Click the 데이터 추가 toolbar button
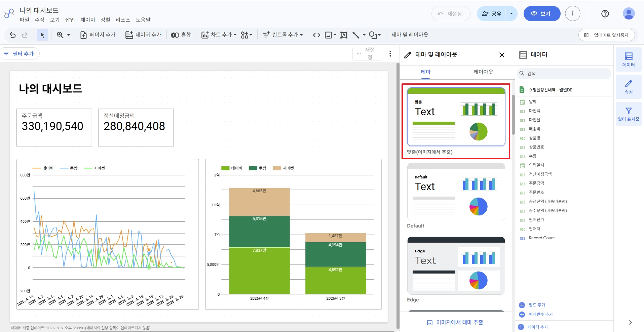 tap(143, 35)
